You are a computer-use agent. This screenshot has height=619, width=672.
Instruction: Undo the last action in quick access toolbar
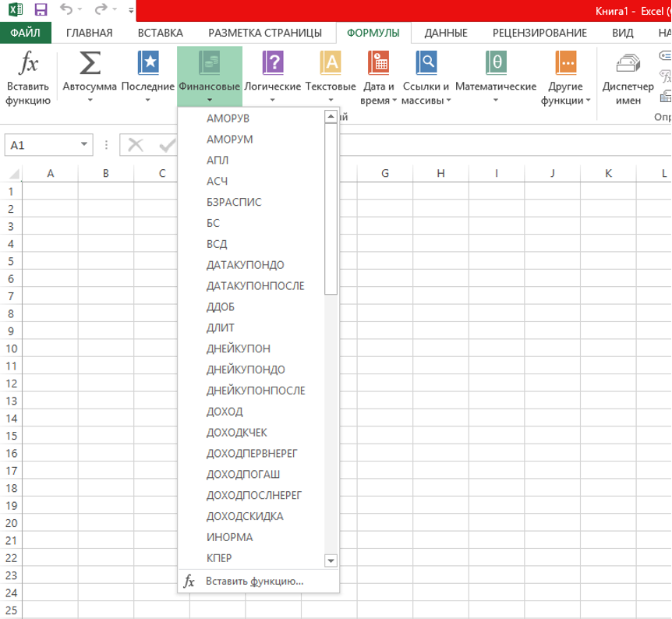coord(66,9)
